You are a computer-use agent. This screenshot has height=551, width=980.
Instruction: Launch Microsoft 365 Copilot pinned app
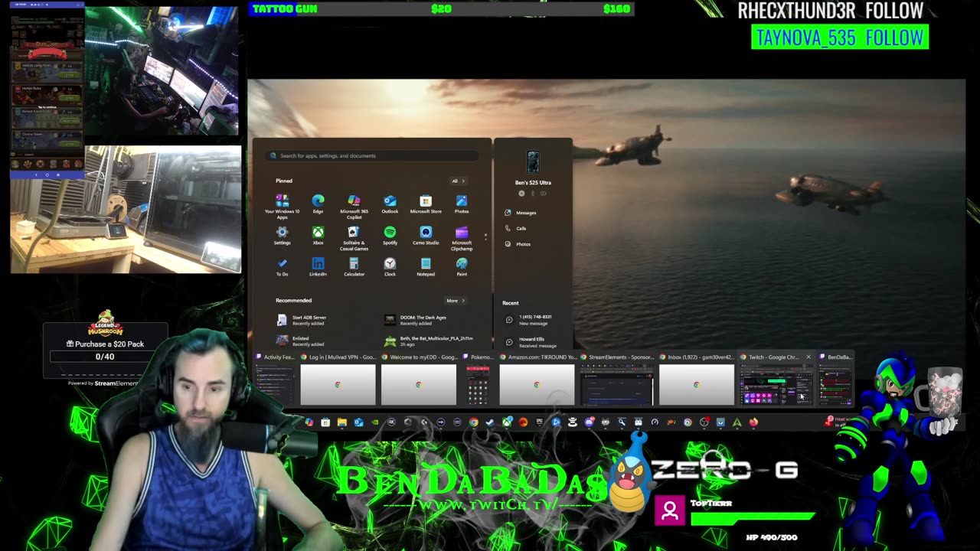(x=354, y=207)
